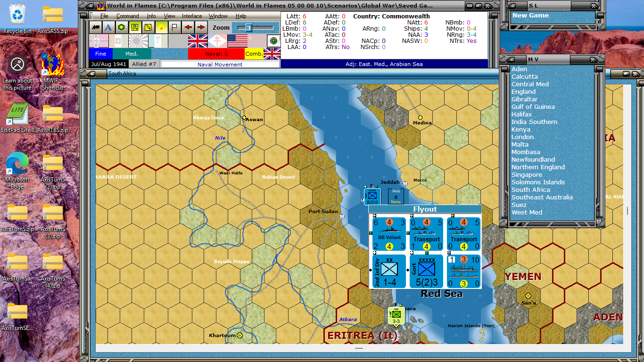
Task: Open the Interface menu
Action: pos(192,16)
